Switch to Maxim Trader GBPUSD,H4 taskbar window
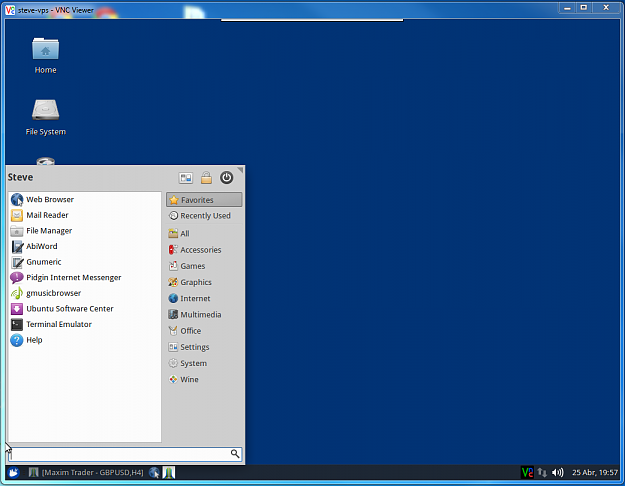Viewport: 625px width, 486px height. (x=86, y=472)
